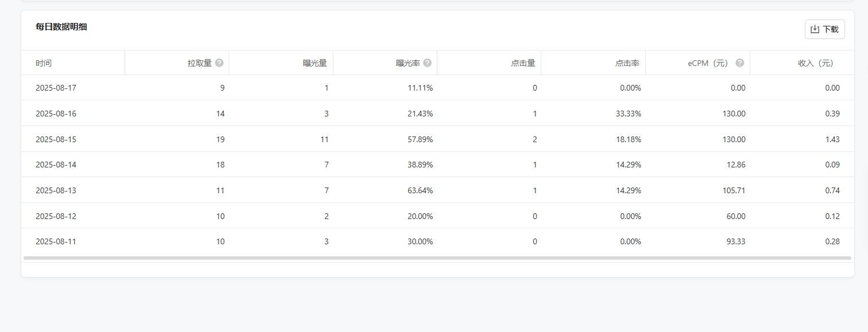Viewport: 868px width, 332px height.
Task: Click the download icon beside 下载
Action: coord(815,29)
